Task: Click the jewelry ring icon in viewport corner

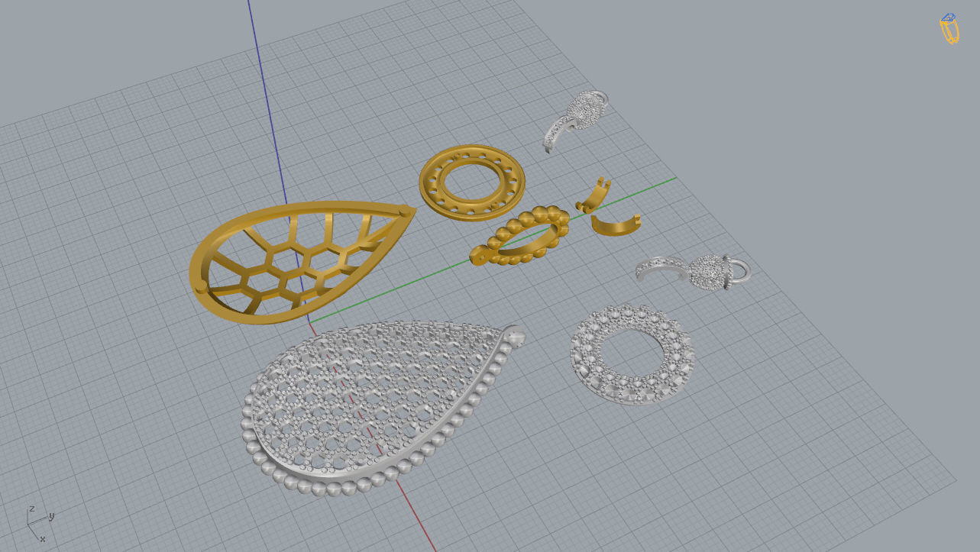Action: click(x=949, y=28)
